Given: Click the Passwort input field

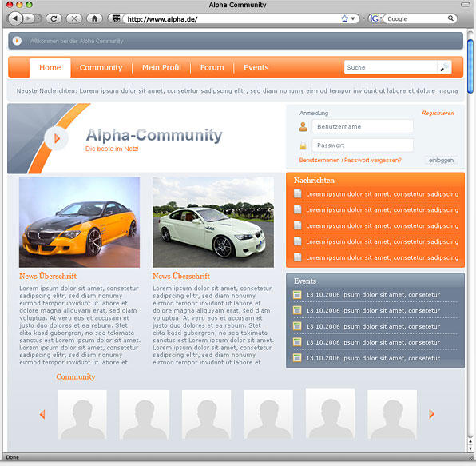Looking at the screenshot, I should tap(363, 145).
